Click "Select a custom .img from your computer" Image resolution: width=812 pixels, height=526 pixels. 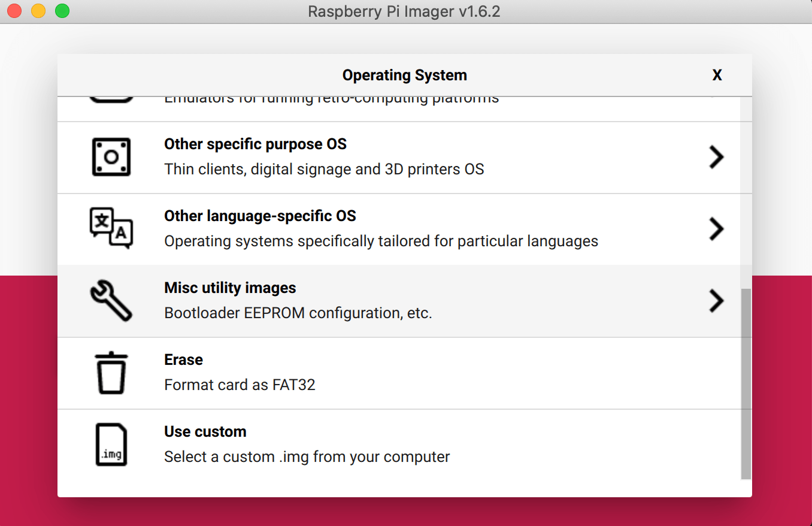pos(307,457)
